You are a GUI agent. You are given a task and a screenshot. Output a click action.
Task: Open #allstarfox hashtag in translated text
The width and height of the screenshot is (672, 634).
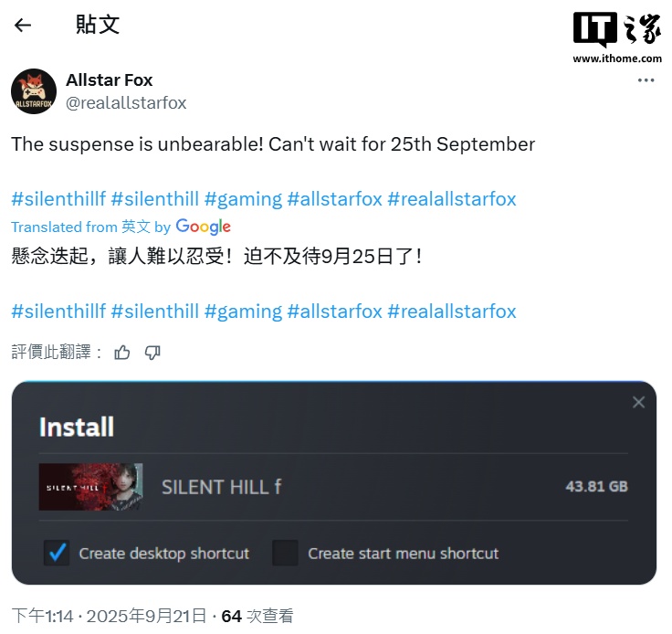click(334, 312)
